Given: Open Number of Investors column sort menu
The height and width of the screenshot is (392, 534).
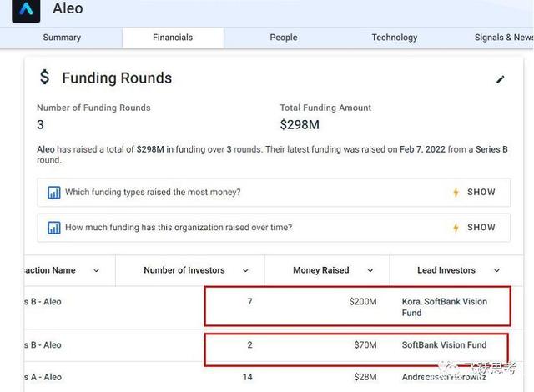Looking at the screenshot, I should (245, 271).
